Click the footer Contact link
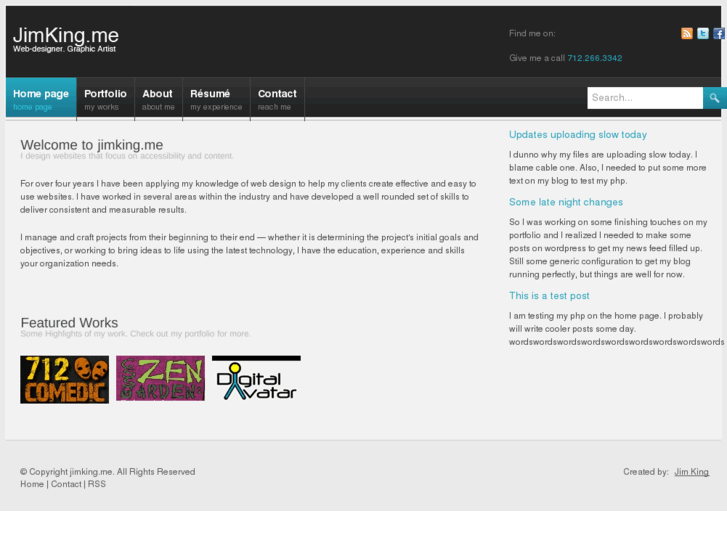 [x=66, y=484]
